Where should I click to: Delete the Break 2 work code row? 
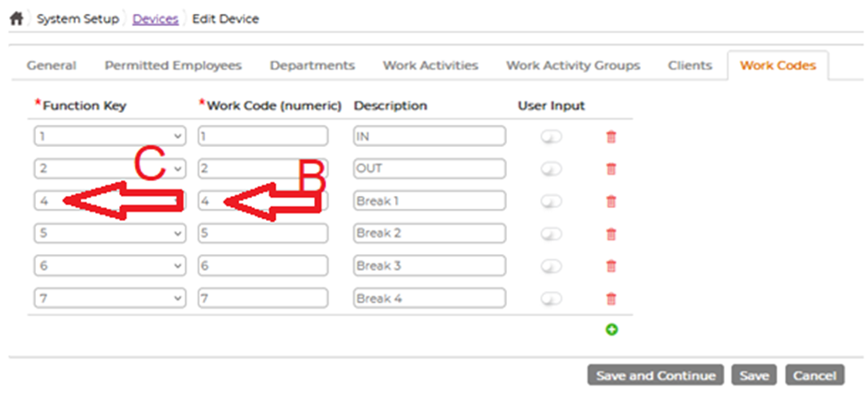point(611,234)
